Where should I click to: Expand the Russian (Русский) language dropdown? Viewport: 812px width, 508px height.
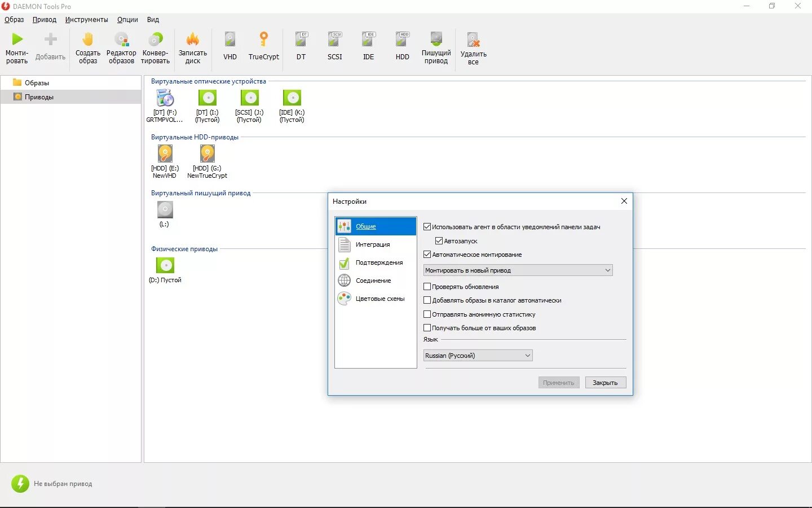(478, 356)
